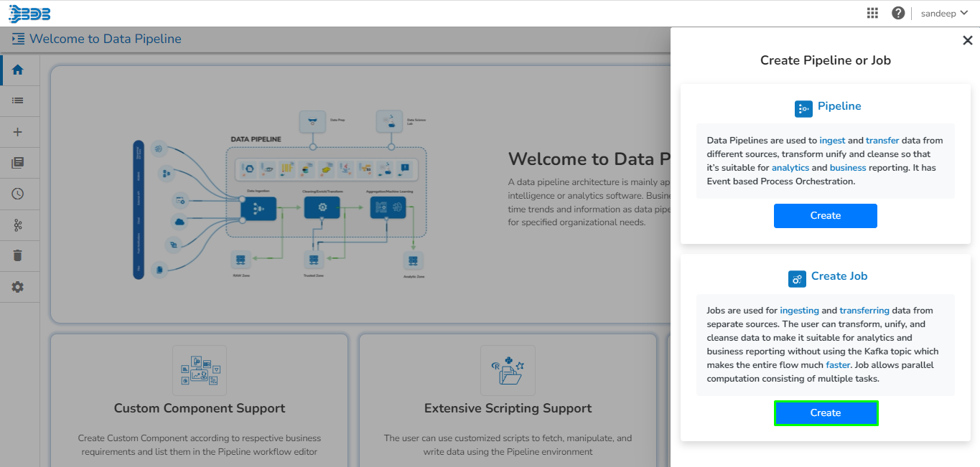Select the Custom Component Support card
Screen dimensions: 980x467
point(200,400)
